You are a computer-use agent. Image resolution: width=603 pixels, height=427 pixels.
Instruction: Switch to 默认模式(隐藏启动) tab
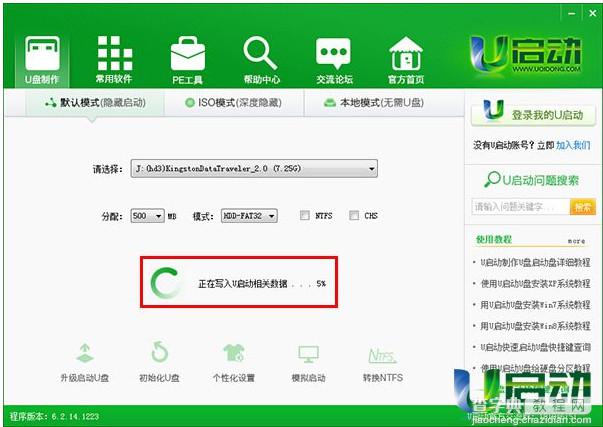point(95,103)
